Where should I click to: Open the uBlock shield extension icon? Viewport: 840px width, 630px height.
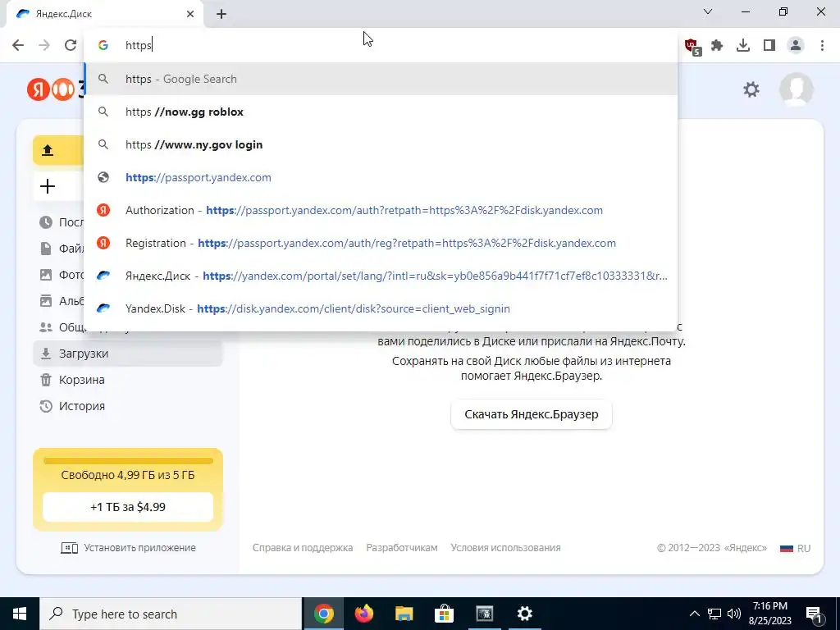pos(692,46)
